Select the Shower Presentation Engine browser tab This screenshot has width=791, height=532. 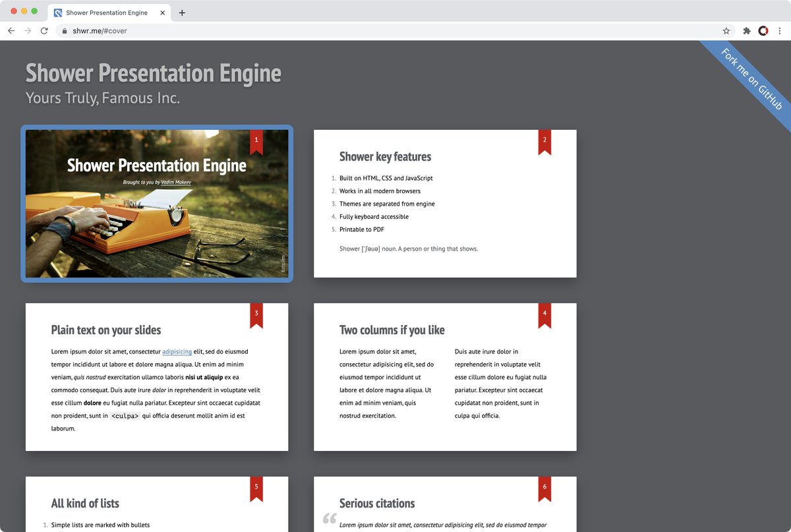coord(109,13)
